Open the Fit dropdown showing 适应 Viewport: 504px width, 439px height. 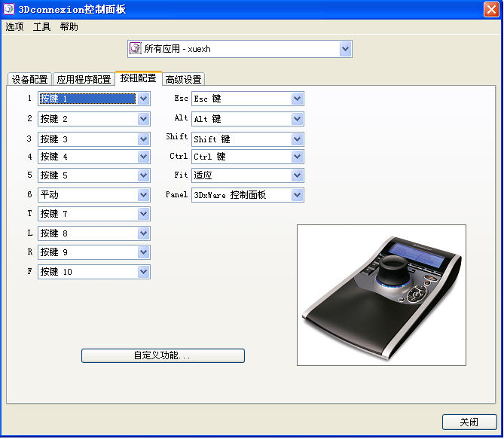(x=297, y=175)
